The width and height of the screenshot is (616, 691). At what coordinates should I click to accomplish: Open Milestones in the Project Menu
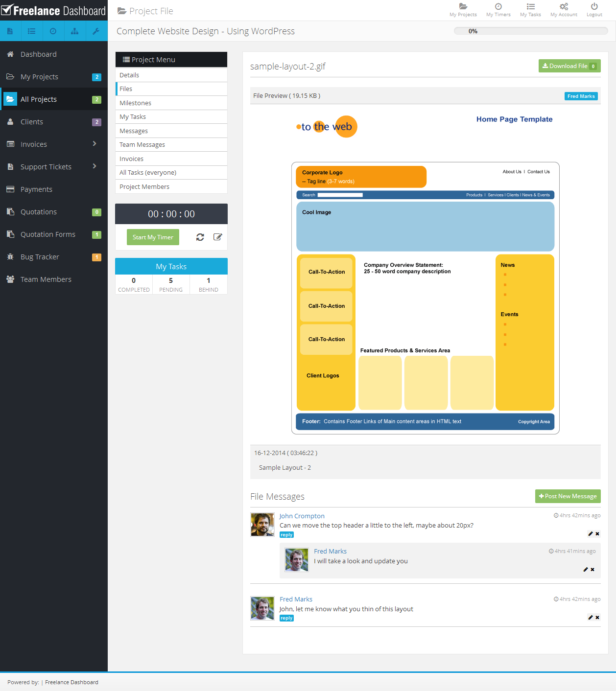click(x=171, y=103)
